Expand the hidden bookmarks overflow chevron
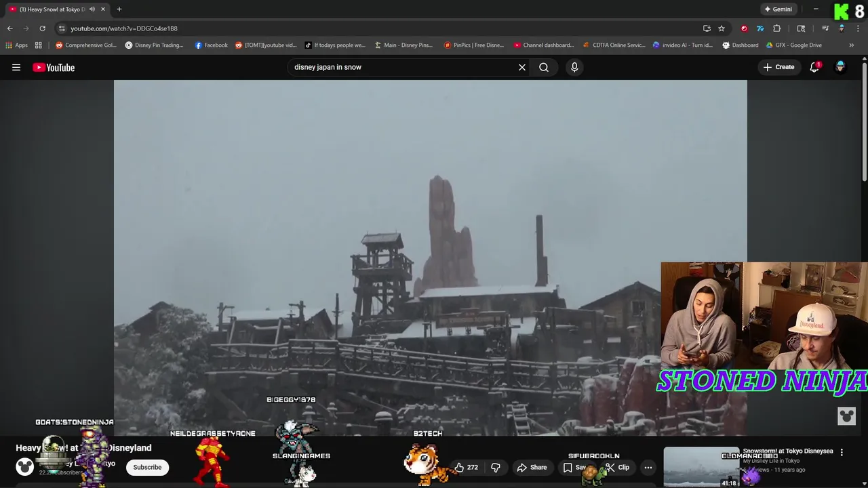 pos(852,45)
